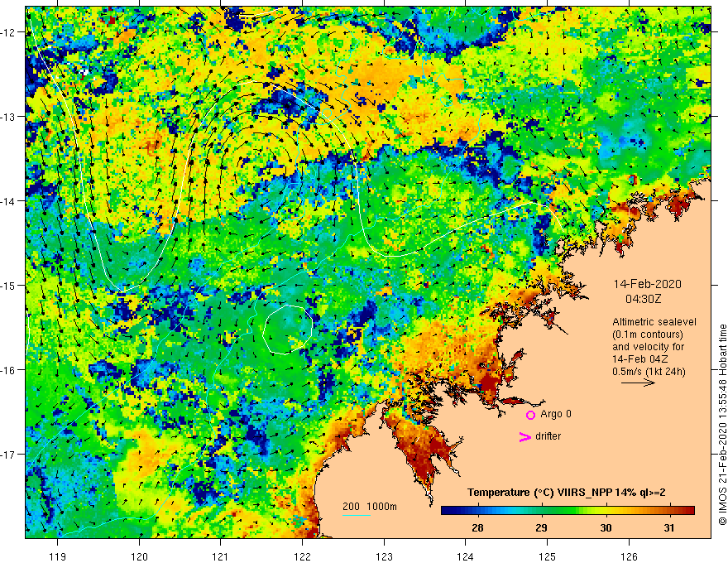Click longitude label 122 on axis

pos(302,556)
